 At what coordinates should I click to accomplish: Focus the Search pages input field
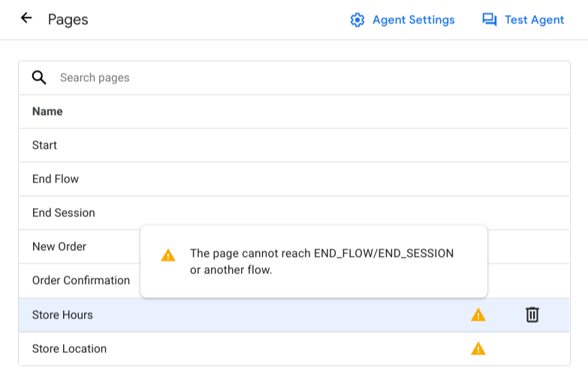point(300,77)
